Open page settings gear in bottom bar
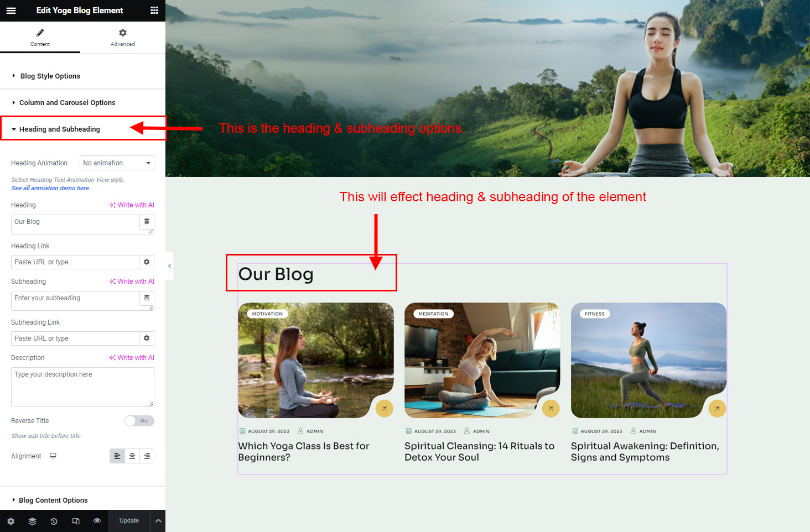The image size is (810, 532). coord(11,521)
